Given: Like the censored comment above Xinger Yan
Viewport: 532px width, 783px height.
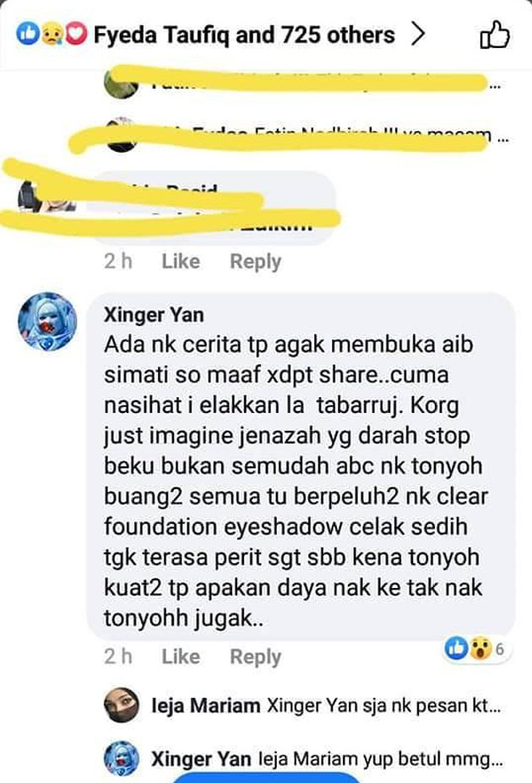Looking at the screenshot, I should click(x=181, y=261).
